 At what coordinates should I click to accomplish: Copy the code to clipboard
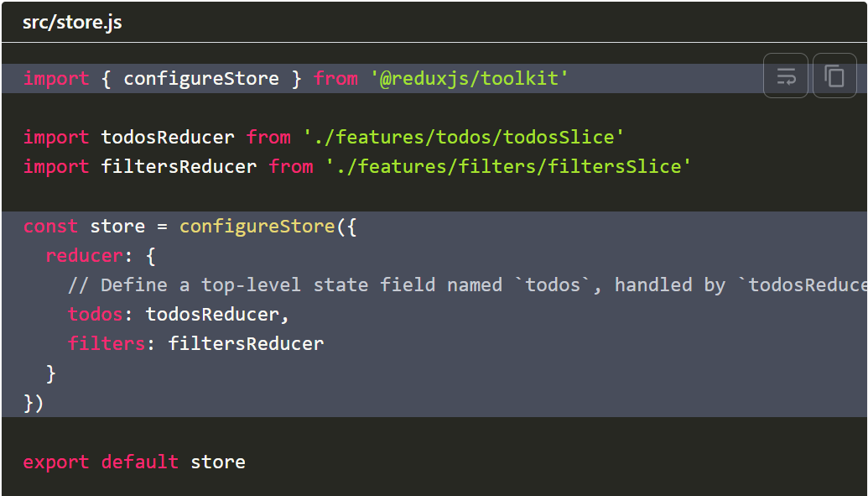click(834, 76)
